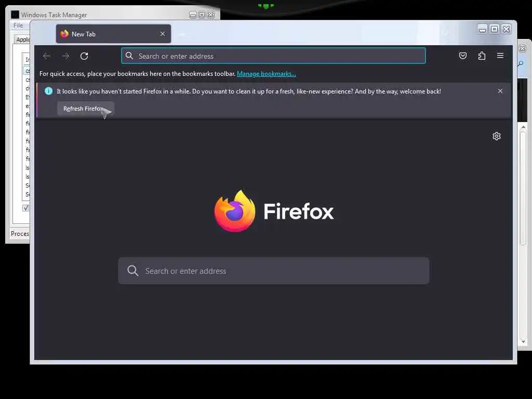Select the New Tab tab
532x399 pixels.
pyautogui.click(x=113, y=34)
